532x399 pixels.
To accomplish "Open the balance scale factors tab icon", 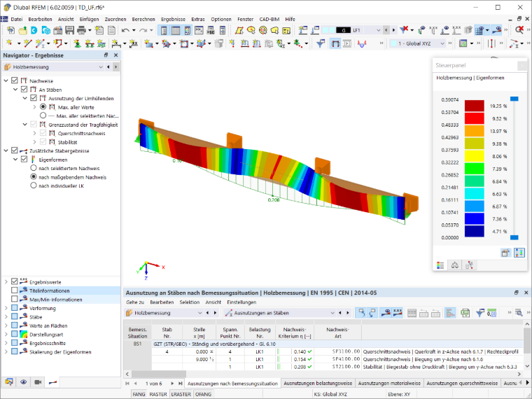I will coord(454,265).
